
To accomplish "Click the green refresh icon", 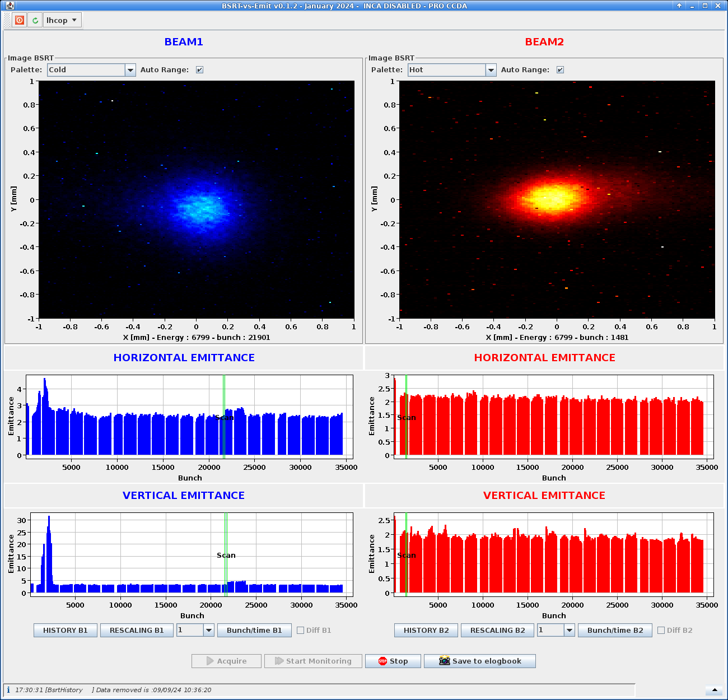I will [35, 20].
